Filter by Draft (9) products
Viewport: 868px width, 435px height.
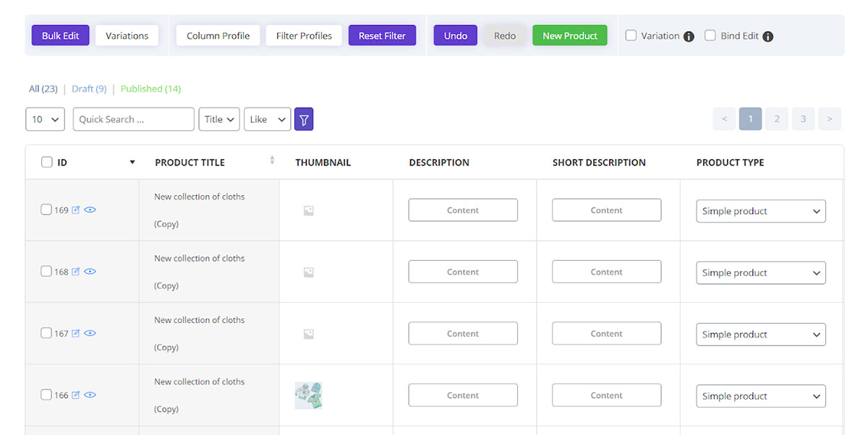click(89, 89)
